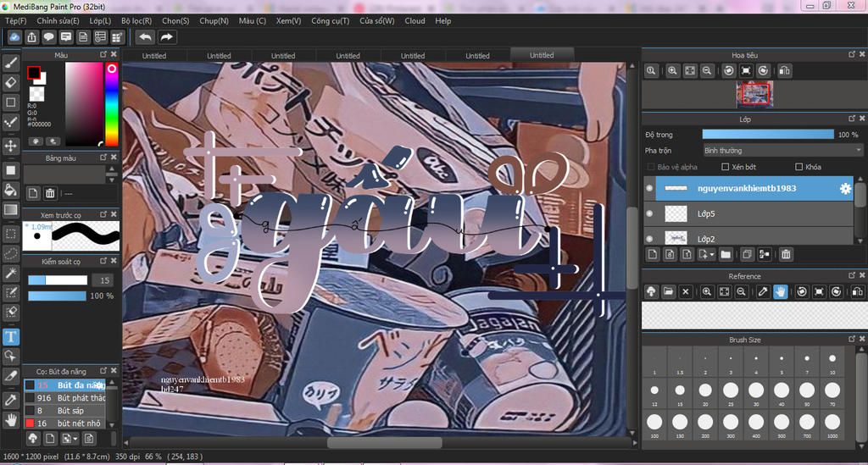Click the speech bubble icon in top toolbar
Viewport: 868px width, 465px height.
pos(48,37)
